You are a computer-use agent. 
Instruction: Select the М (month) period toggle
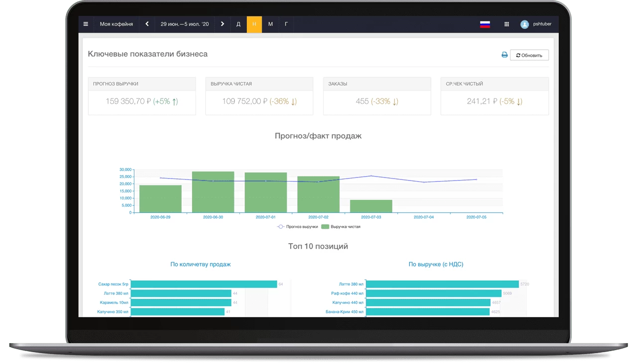tap(270, 24)
